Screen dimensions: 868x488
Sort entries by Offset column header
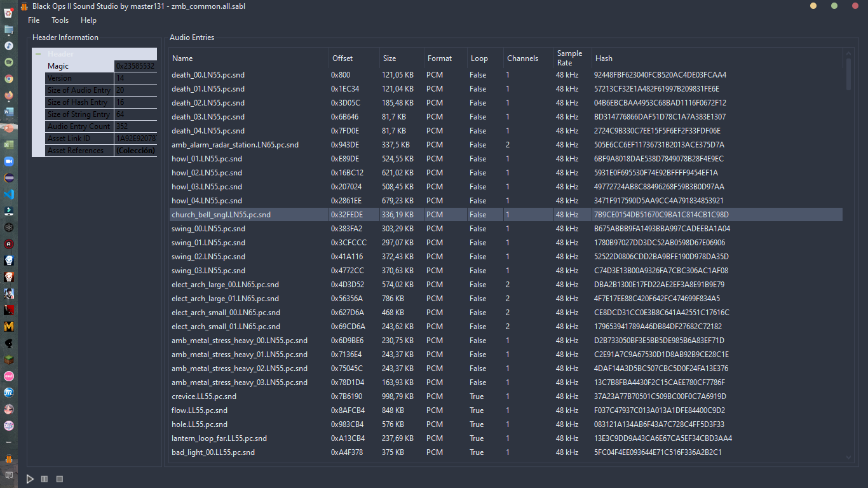click(x=355, y=58)
